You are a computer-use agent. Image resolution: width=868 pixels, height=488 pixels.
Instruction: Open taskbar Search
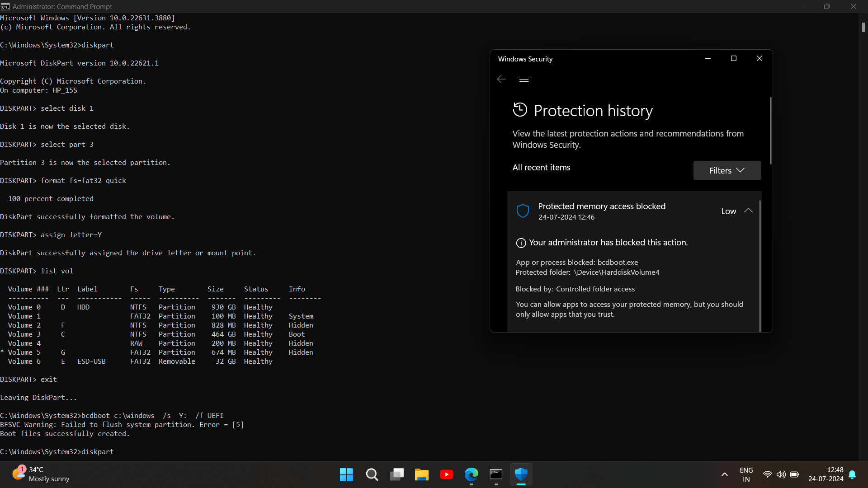tap(372, 474)
